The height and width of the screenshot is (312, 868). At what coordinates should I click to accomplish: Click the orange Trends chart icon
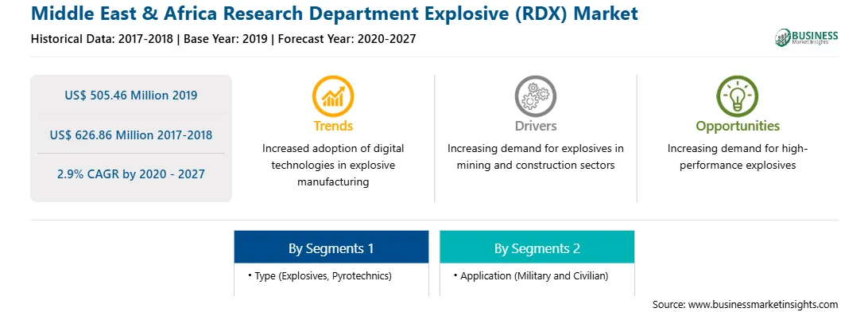pyautogui.click(x=333, y=96)
